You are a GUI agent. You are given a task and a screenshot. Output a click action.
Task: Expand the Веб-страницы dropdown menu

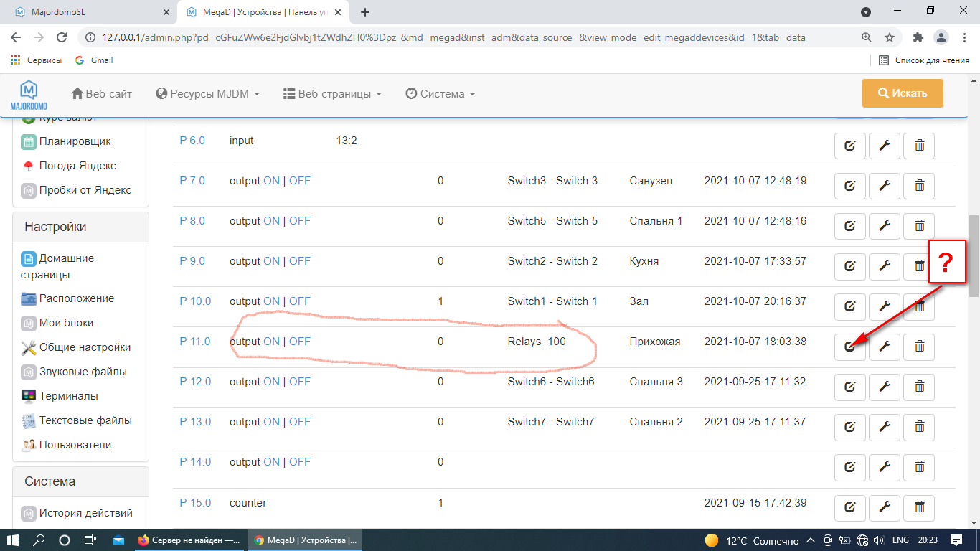pyautogui.click(x=332, y=94)
